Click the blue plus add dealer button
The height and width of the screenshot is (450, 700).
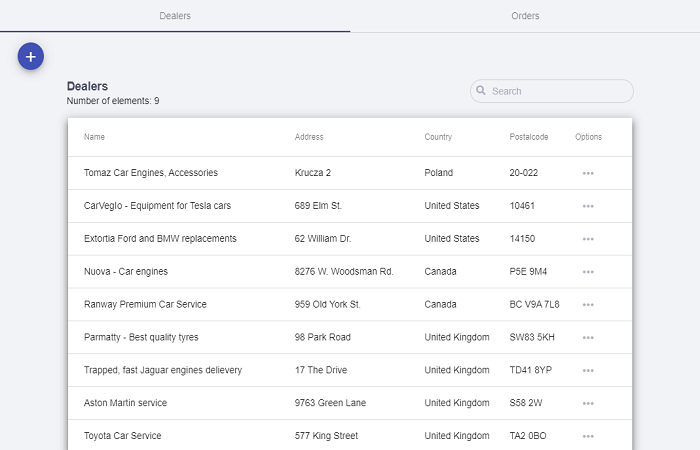(31, 57)
